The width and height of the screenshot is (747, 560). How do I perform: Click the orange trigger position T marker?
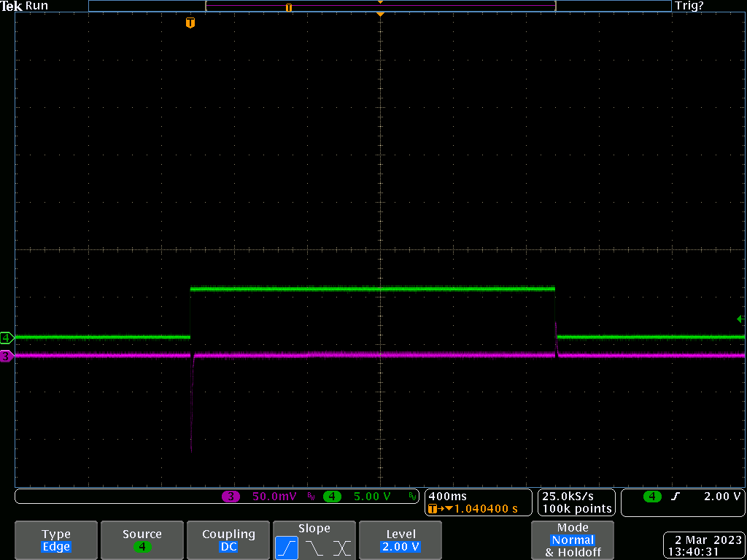[190, 23]
